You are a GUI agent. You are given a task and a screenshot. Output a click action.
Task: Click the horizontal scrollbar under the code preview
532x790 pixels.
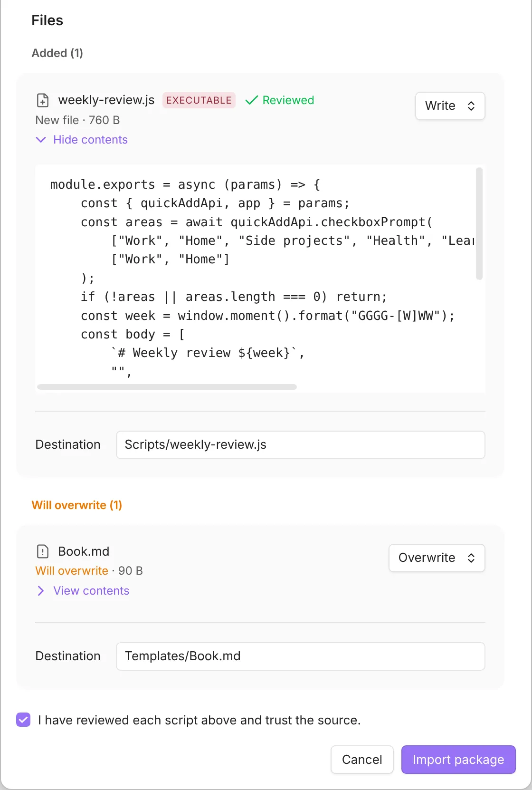(x=167, y=387)
